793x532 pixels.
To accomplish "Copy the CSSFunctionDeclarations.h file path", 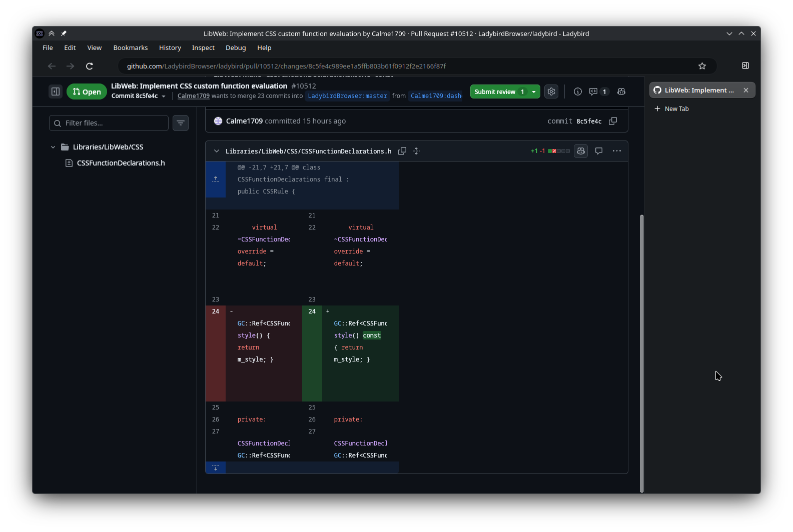I will 402,151.
